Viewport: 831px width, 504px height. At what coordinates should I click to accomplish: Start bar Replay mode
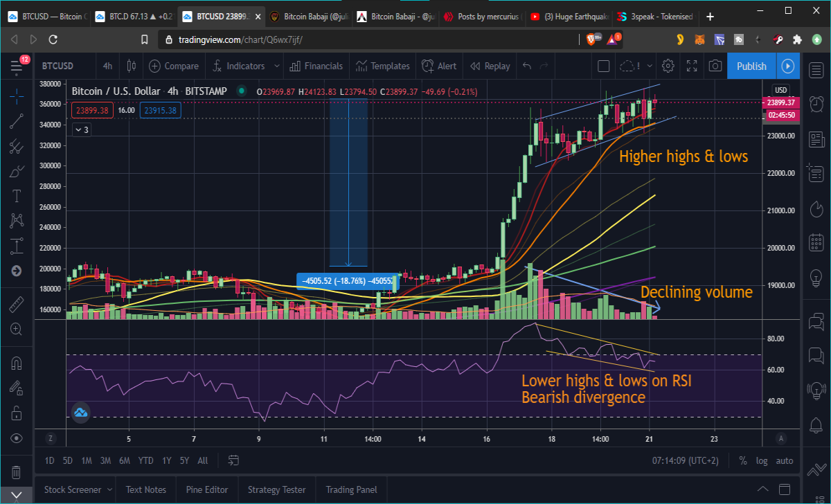tap(490, 66)
